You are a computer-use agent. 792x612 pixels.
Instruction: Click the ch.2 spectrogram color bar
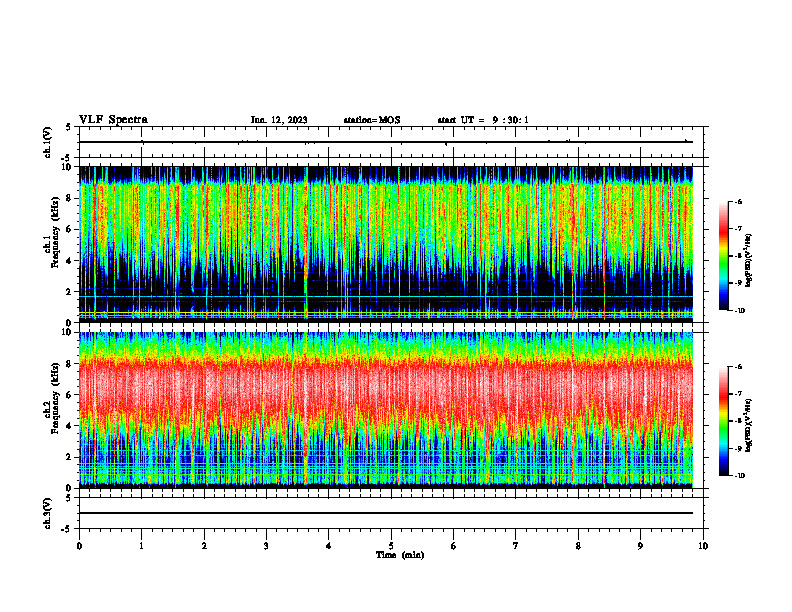pyautogui.click(x=724, y=421)
